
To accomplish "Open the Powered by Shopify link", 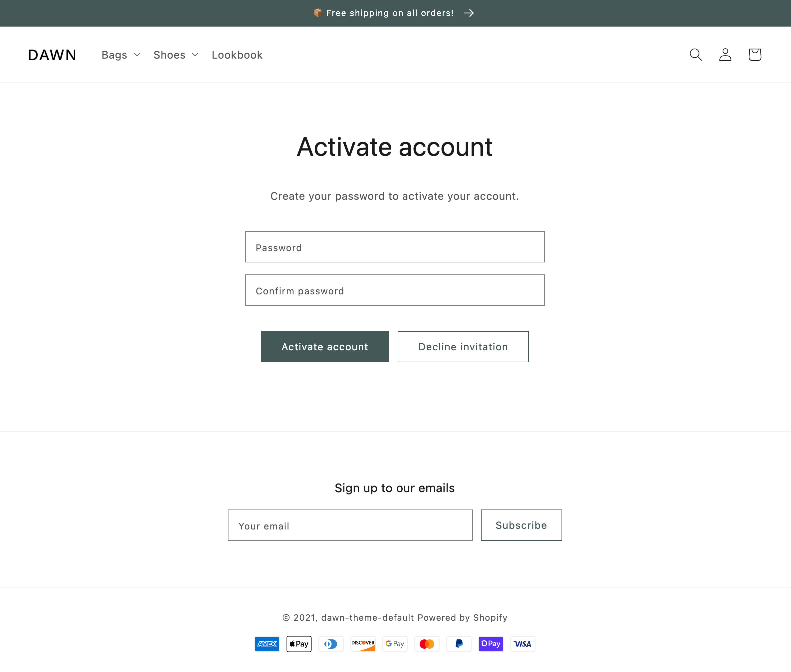I will tap(462, 617).
